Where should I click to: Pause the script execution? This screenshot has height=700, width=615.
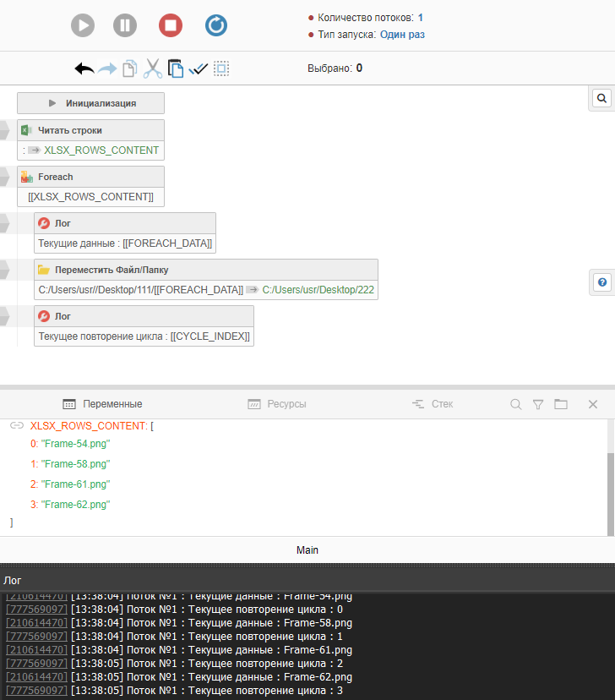tap(125, 25)
